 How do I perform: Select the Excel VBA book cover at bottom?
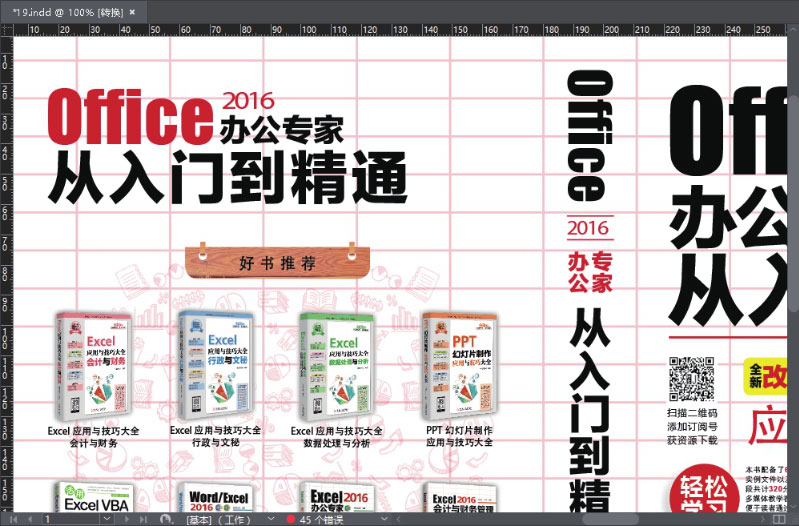[x=95, y=497]
